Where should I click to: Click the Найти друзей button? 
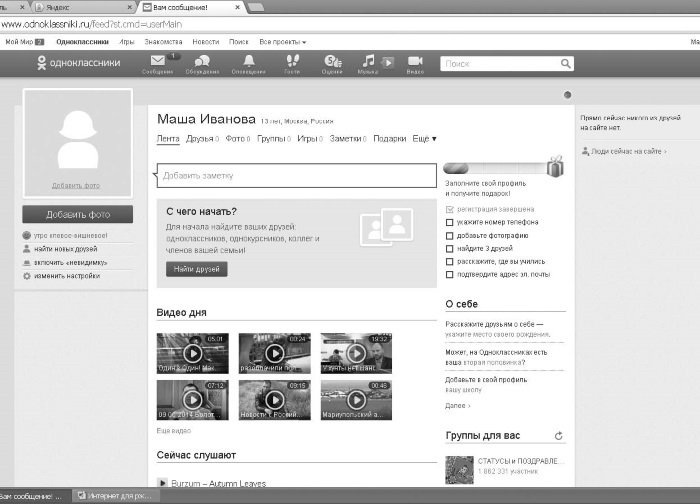pyautogui.click(x=196, y=269)
